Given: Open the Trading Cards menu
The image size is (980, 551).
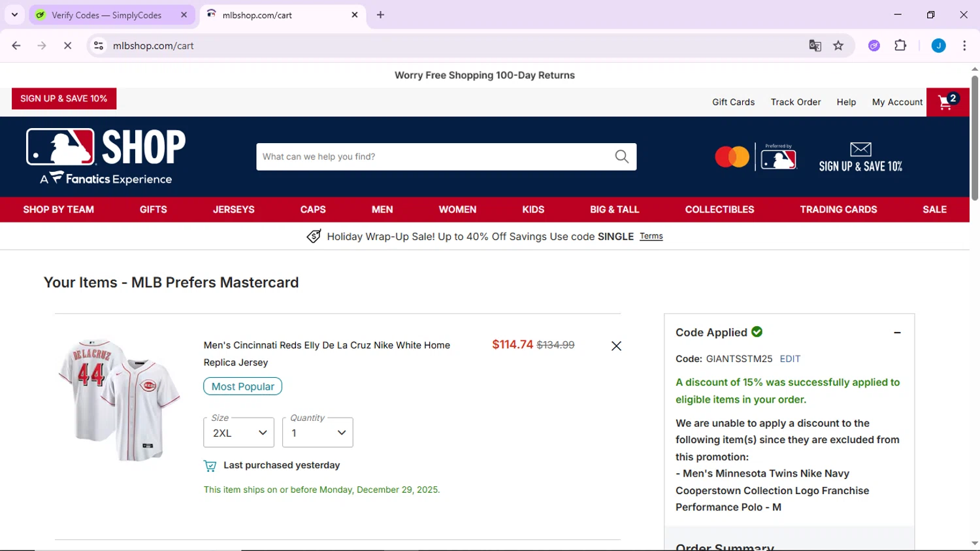Looking at the screenshot, I should click(838, 210).
